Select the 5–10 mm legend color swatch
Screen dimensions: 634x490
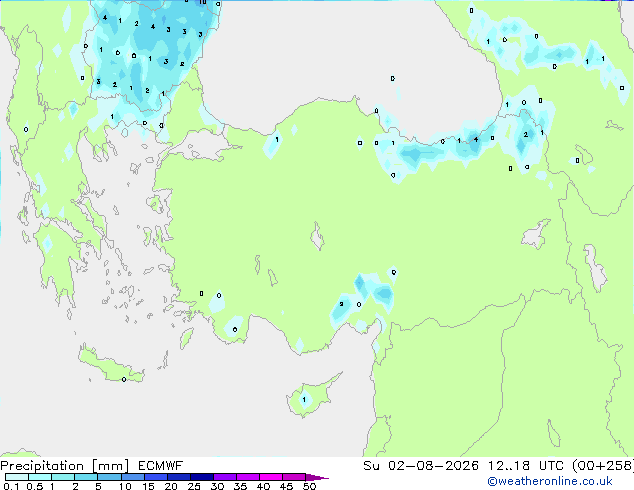[x=109, y=477]
